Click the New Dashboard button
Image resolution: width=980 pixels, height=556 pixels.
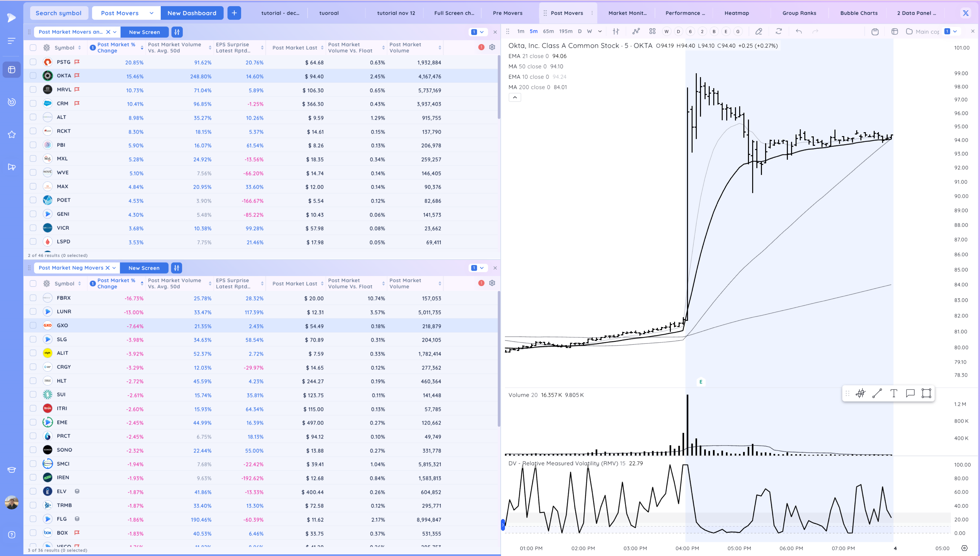(x=192, y=13)
